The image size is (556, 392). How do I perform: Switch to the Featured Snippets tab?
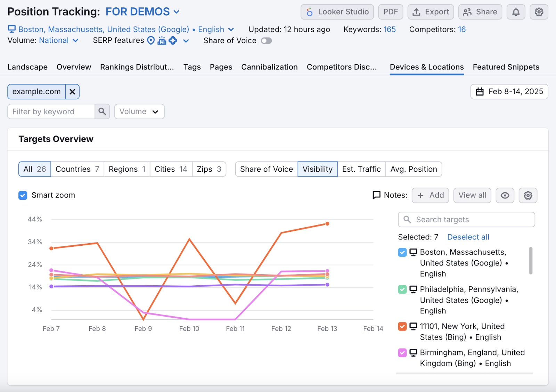pos(506,67)
